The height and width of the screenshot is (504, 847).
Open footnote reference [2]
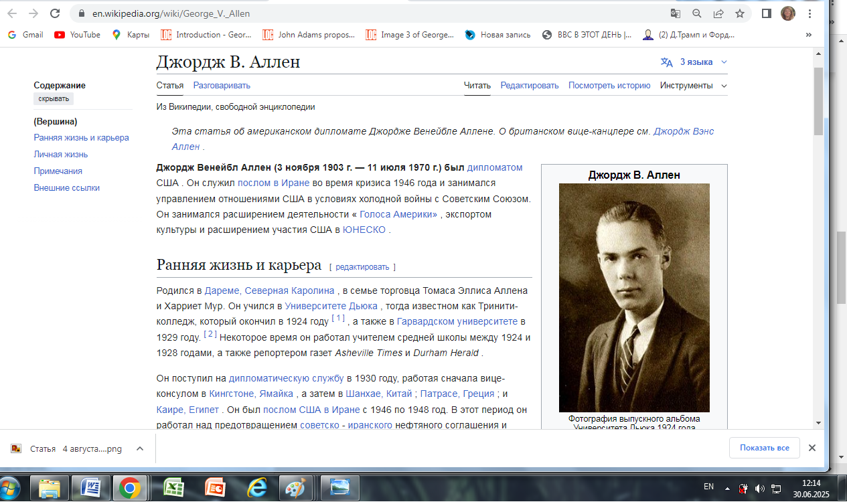210,333
